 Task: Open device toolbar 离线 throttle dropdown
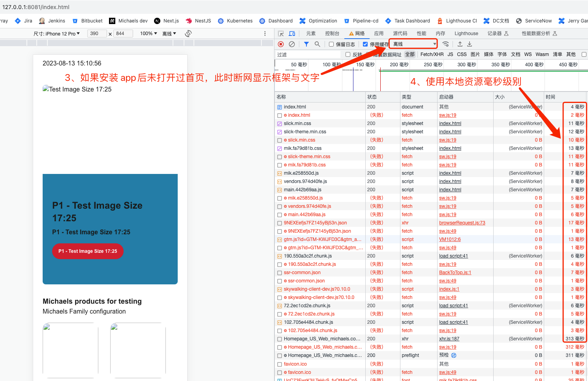[x=169, y=34]
